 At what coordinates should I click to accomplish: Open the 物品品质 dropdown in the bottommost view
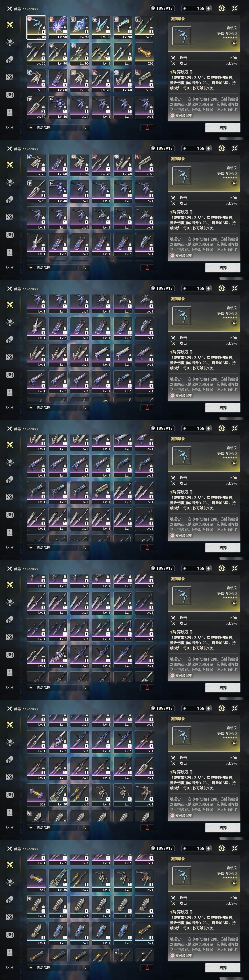tap(52, 967)
